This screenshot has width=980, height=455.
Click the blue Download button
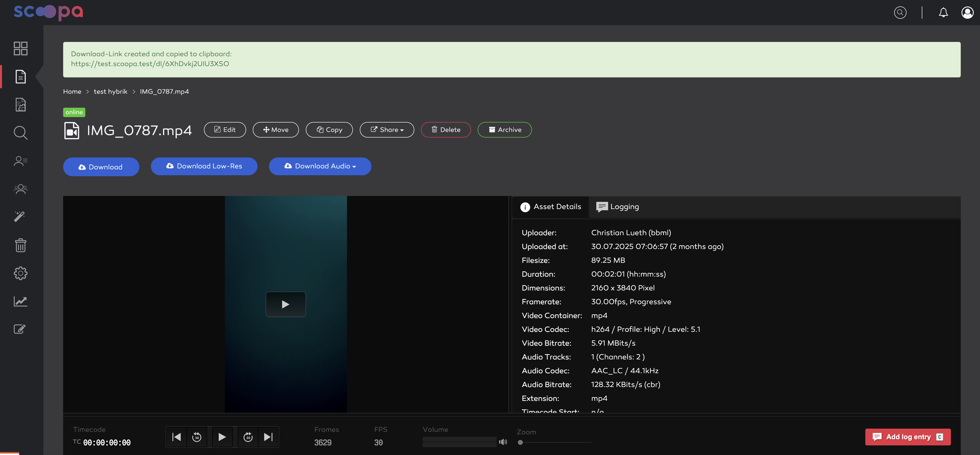101,167
